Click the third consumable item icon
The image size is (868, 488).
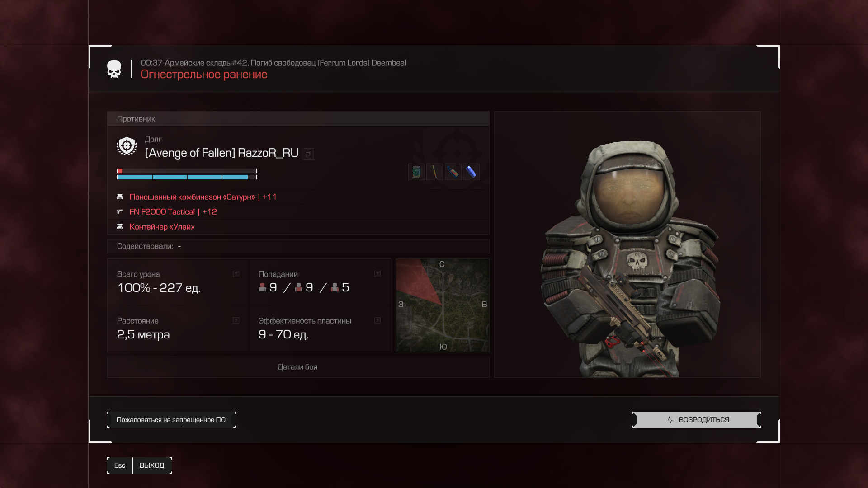(453, 172)
